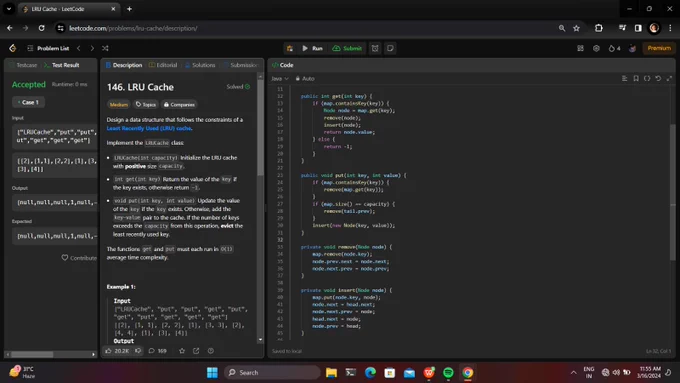Open the Description tab

click(124, 65)
